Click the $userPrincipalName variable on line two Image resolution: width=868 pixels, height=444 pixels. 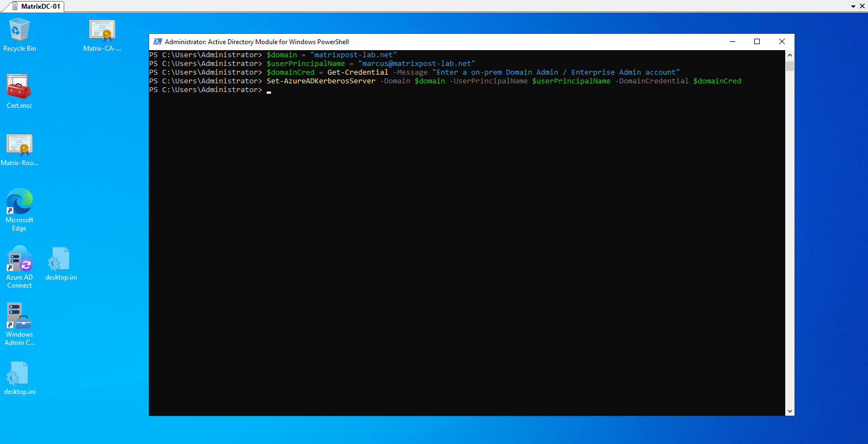click(x=306, y=64)
